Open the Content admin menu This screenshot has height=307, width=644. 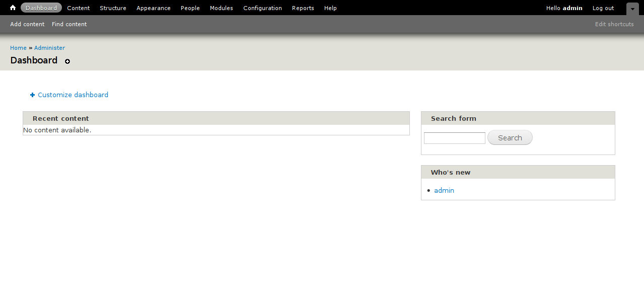tap(78, 8)
